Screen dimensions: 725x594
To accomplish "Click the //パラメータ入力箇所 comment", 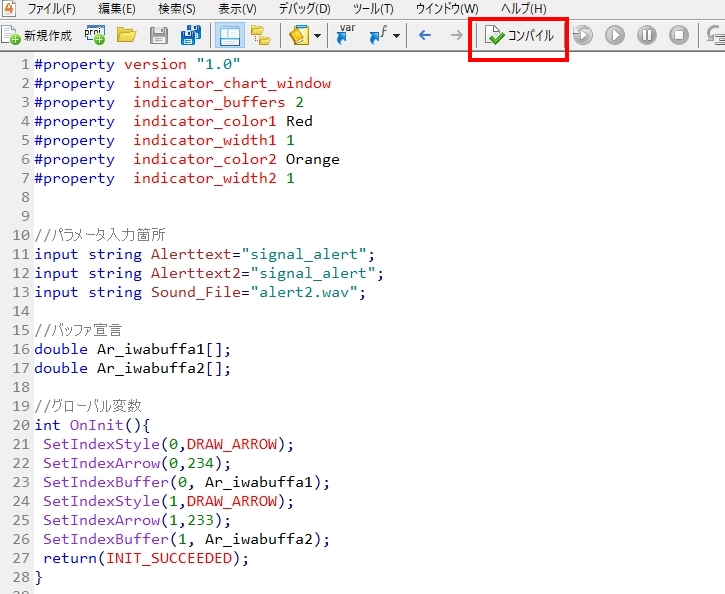I will pyautogui.click(x=100, y=235).
